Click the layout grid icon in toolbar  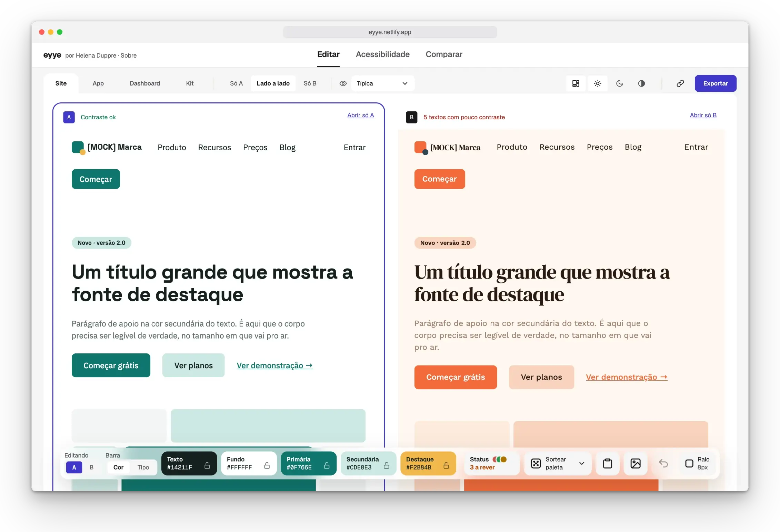[576, 83]
